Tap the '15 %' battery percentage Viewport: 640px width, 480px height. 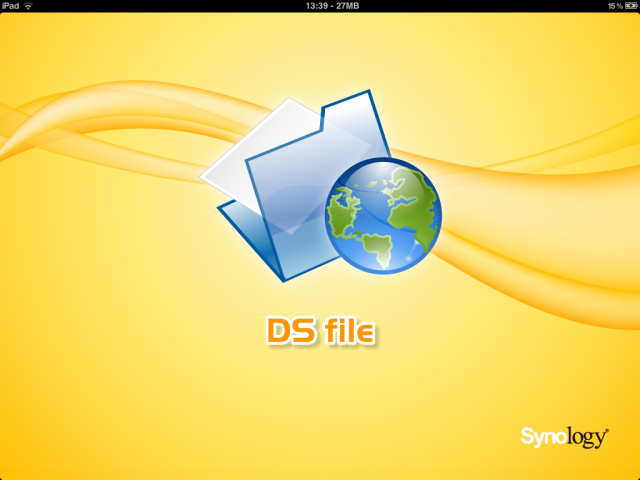click(x=615, y=6)
